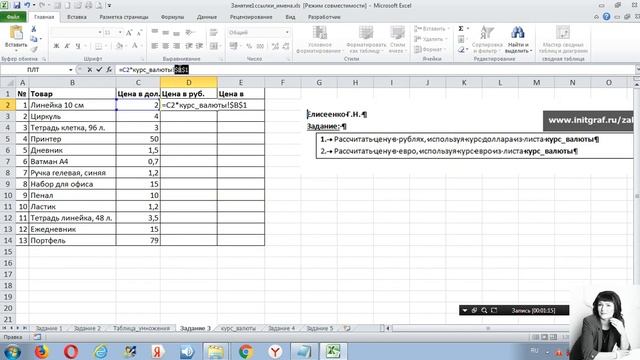Click cell C2 containing value 2
The height and width of the screenshot is (360, 640).
pyautogui.click(x=138, y=105)
